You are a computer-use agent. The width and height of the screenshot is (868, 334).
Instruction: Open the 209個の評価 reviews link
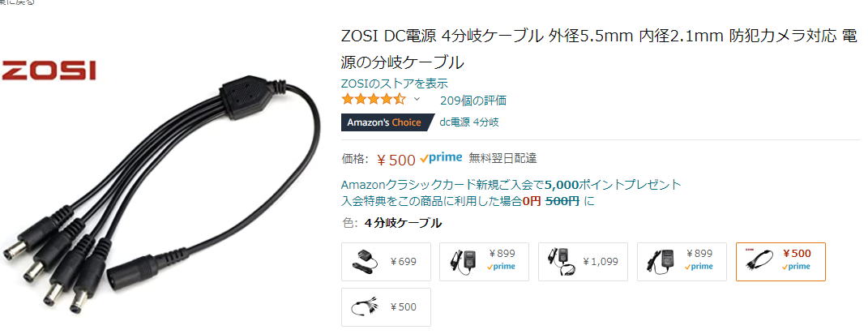[472, 101]
